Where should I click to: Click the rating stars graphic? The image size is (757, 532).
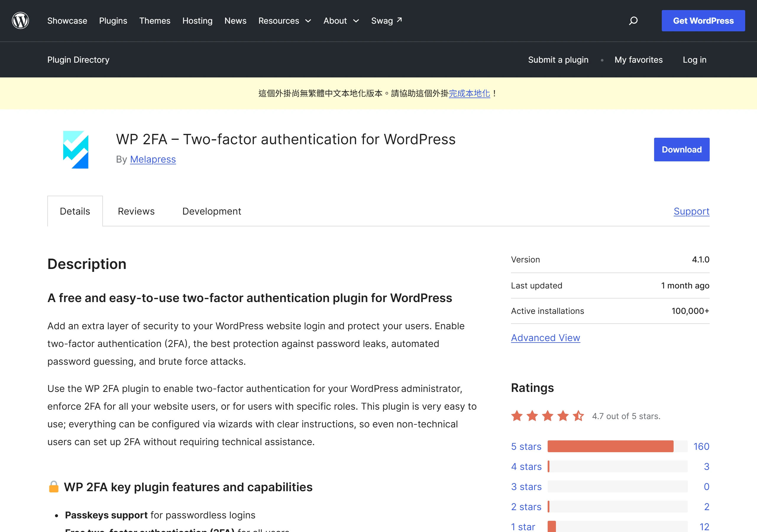(x=548, y=416)
